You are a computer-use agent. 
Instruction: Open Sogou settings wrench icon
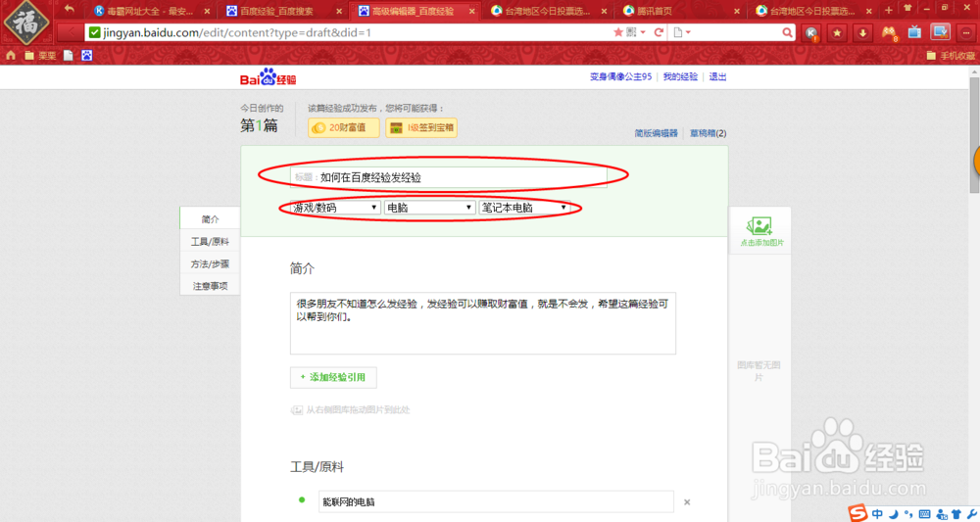pos(971,514)
